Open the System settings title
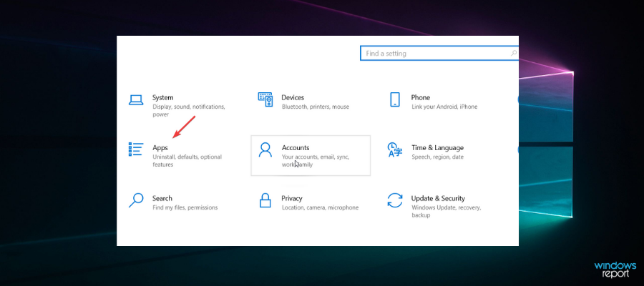This screenshot has width=644, height=286. pos(162,98)
